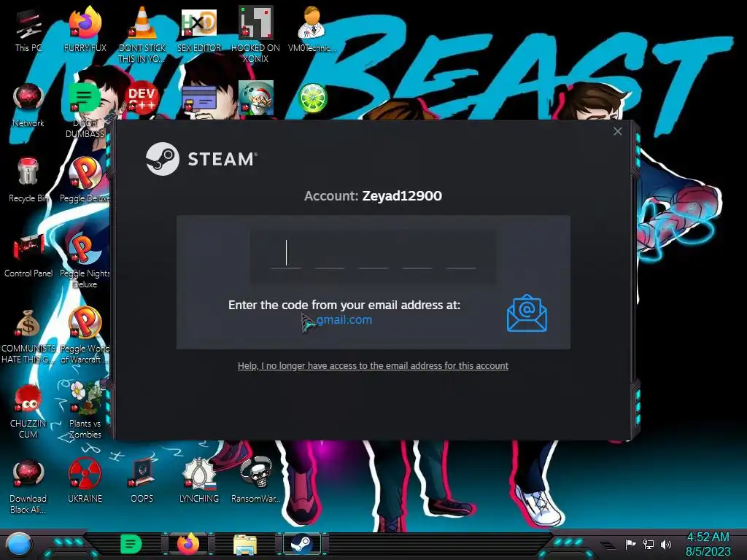
Task: Launch Peggle World of Warcraft shortcut
Action: [x=85, y=336]
